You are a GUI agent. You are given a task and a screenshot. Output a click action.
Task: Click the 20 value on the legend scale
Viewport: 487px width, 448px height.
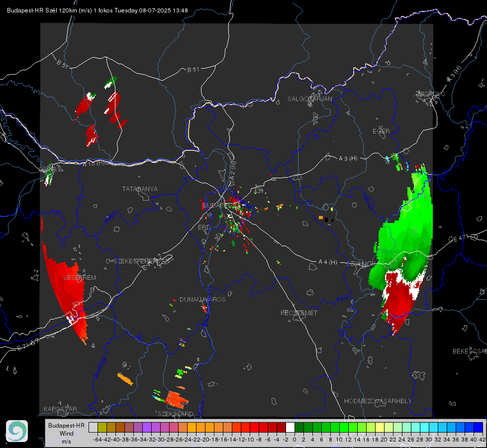[x=384, y=440]
